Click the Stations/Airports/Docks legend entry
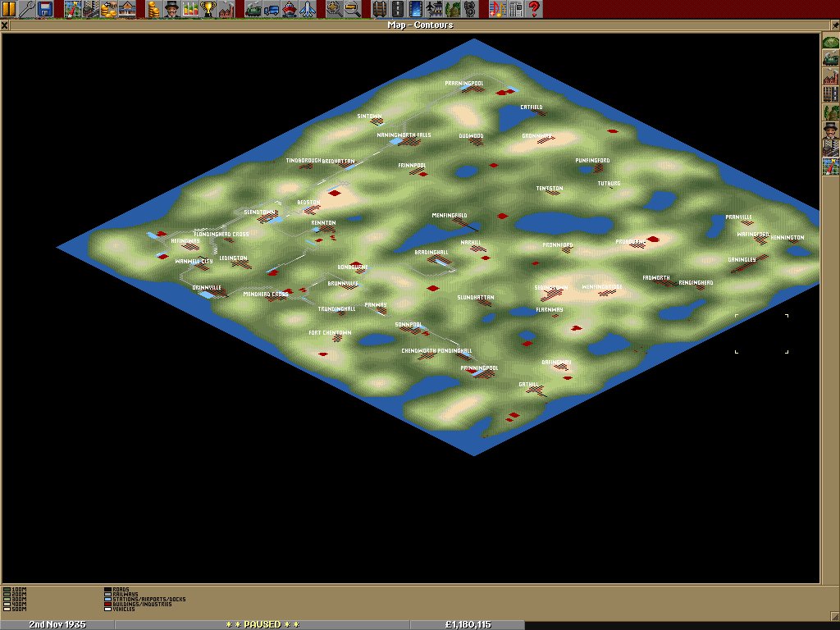The image size is (840, 630). [x=145, y=600]
